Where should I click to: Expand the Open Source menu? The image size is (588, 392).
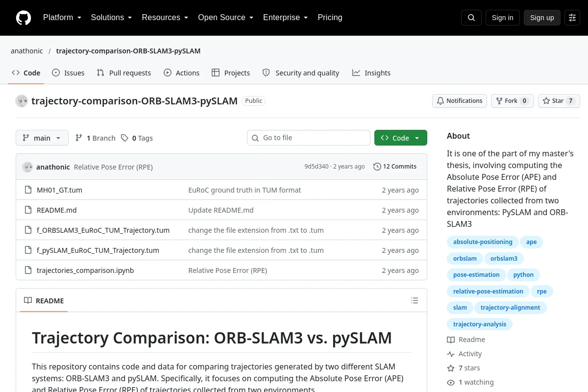(x=225, y=18)
